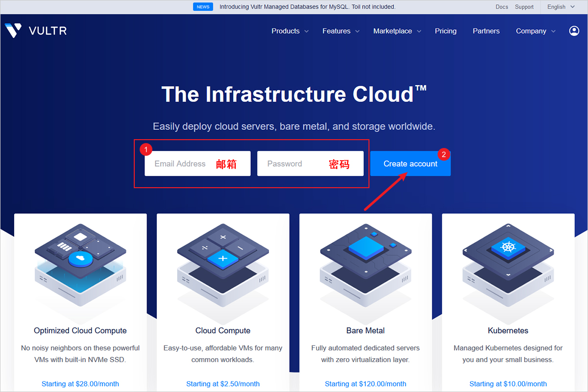588x392 pixels.
Task: Open the Cloud Compute title
Action: pyautogui.click(x=223, y=331)
